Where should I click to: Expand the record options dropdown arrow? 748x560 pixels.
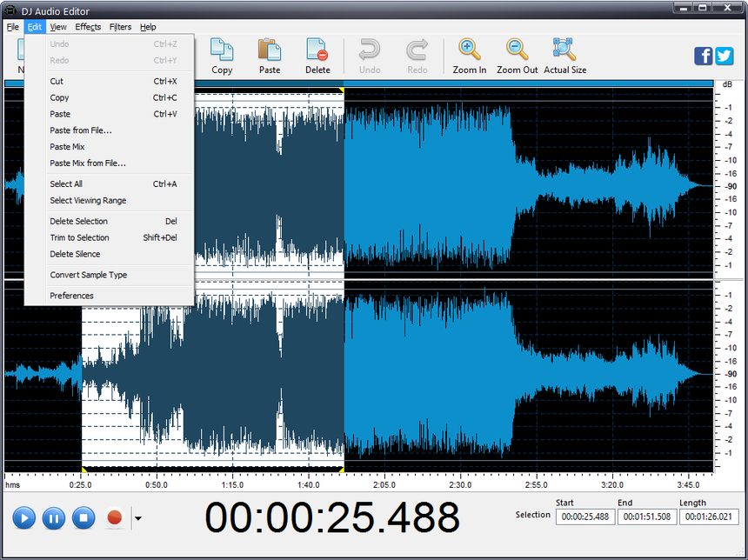(x=138, y=518)
